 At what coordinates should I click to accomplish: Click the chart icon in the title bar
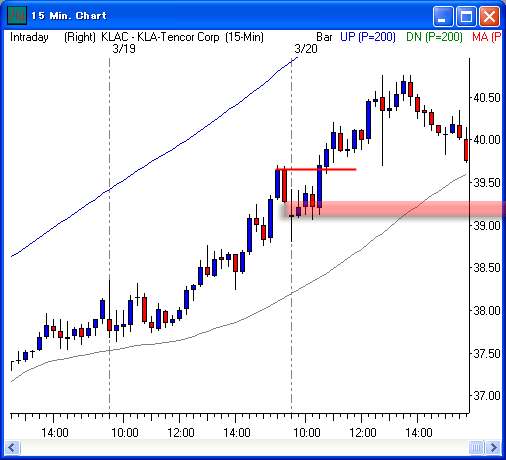point(17,15)
